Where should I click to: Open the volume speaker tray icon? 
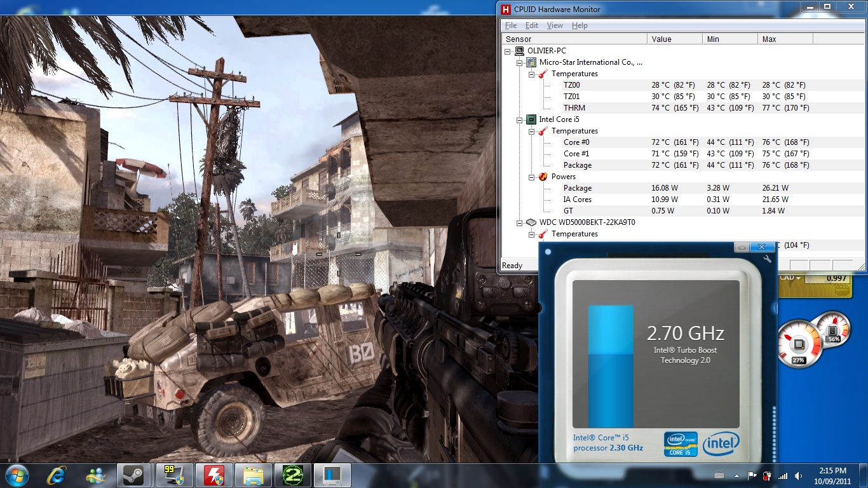[798, 475]
